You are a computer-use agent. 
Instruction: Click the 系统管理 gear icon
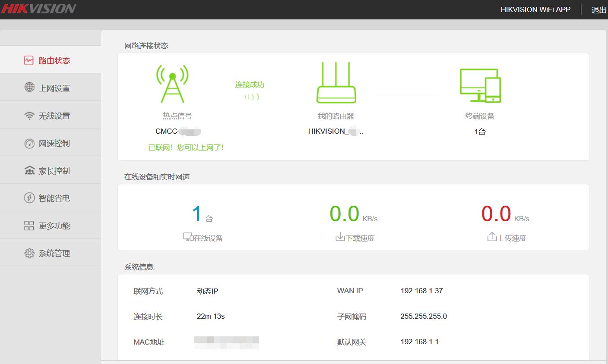29,253
